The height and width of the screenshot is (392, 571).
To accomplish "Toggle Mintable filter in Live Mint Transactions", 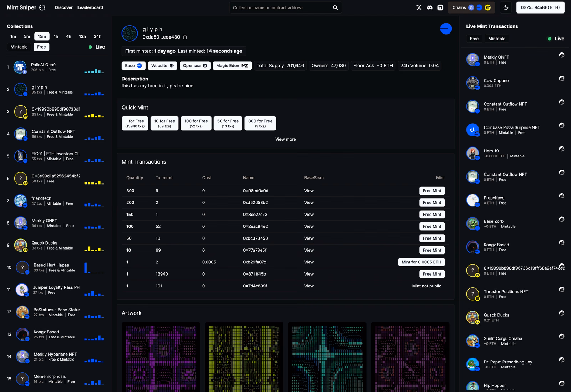I will 497,39.
